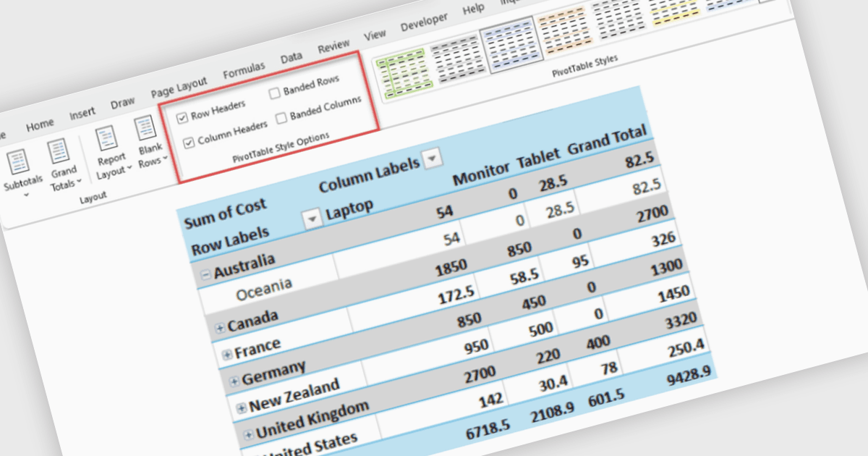Select the Australia row label

click(244, 265)
